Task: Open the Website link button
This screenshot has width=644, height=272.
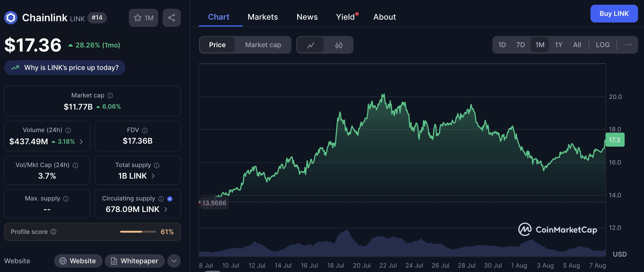Action: point(78,261)
